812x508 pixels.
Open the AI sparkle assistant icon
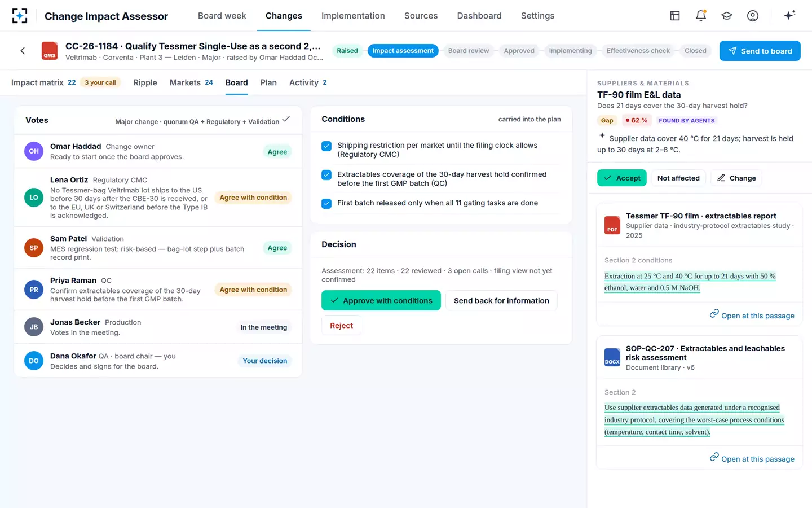click(789, 15)
